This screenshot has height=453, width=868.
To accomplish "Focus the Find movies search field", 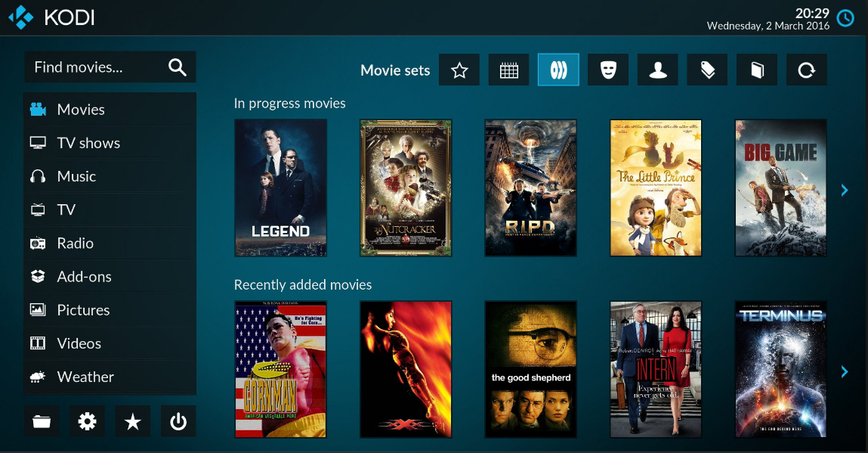I will (x=110, y=67).
